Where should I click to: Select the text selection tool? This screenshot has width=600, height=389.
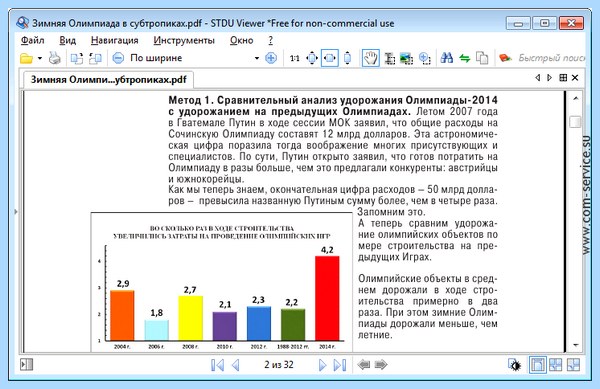[390, 58]
